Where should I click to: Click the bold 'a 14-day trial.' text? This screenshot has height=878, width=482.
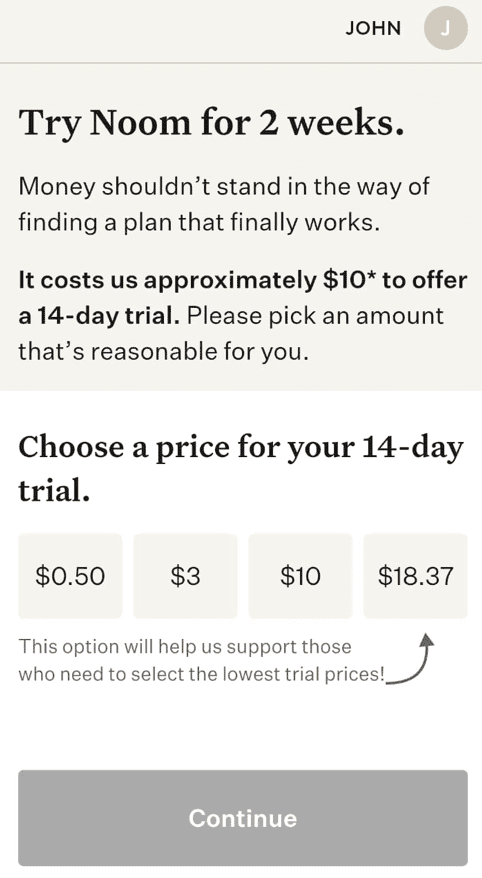tap(99, 316)
